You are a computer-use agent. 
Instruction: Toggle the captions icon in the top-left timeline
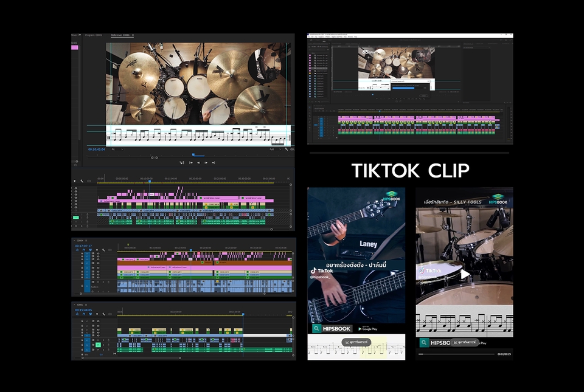point(89,181)
